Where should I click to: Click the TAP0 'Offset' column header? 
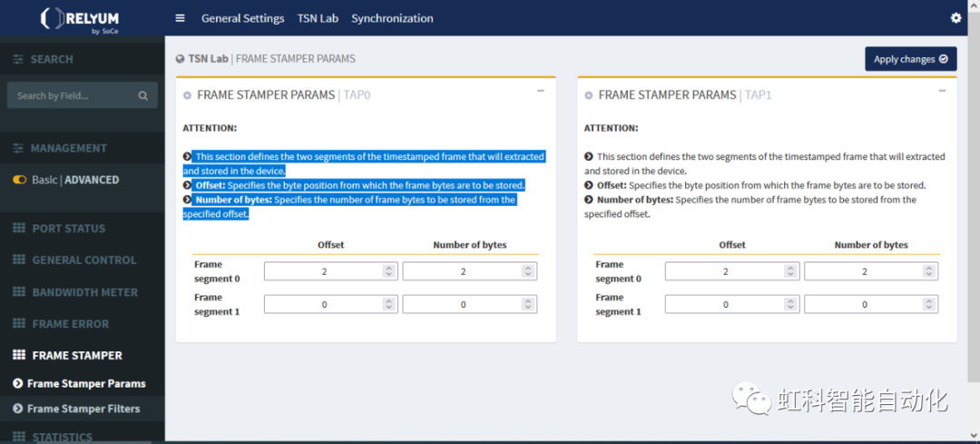pyautogui.click(x=330, y=245)
